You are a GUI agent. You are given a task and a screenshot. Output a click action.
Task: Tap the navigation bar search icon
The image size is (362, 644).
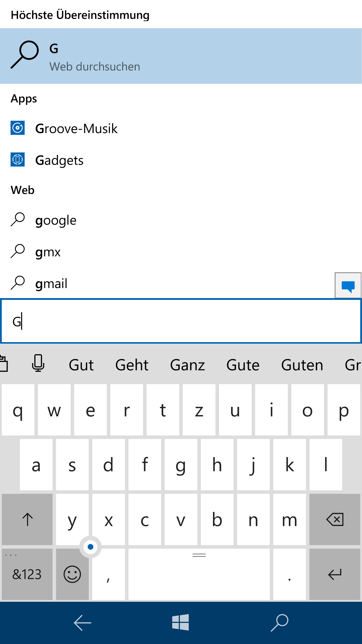280,622
